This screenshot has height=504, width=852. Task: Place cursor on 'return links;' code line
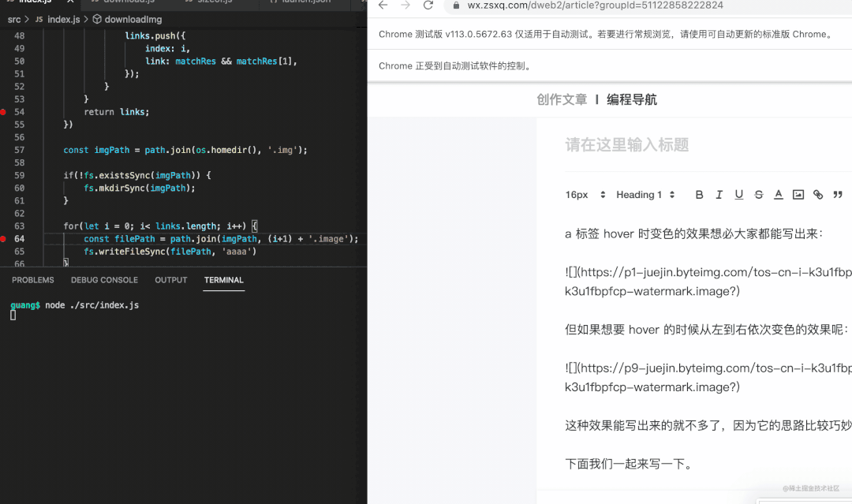point(116,112)
